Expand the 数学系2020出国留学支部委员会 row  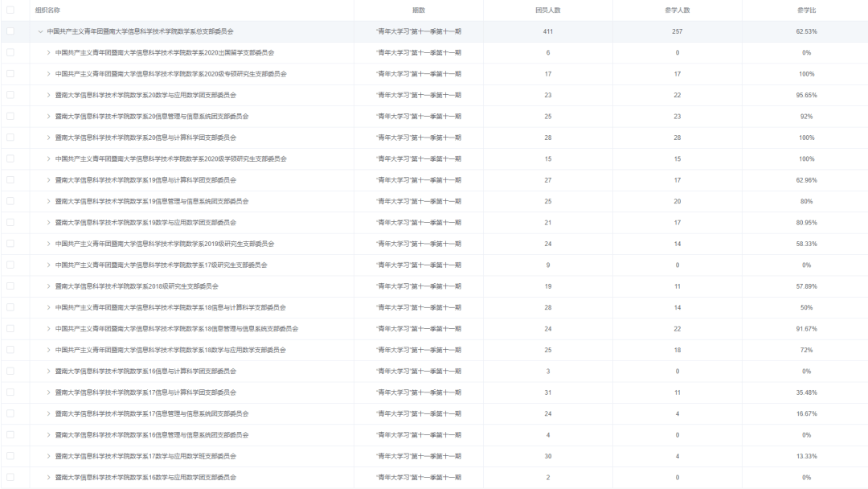click(49, 52)
